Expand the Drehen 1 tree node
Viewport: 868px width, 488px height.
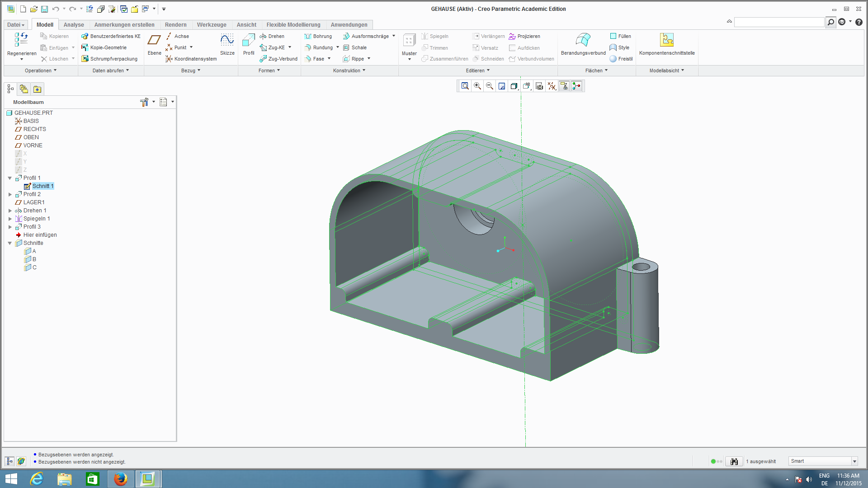(10, 211)
